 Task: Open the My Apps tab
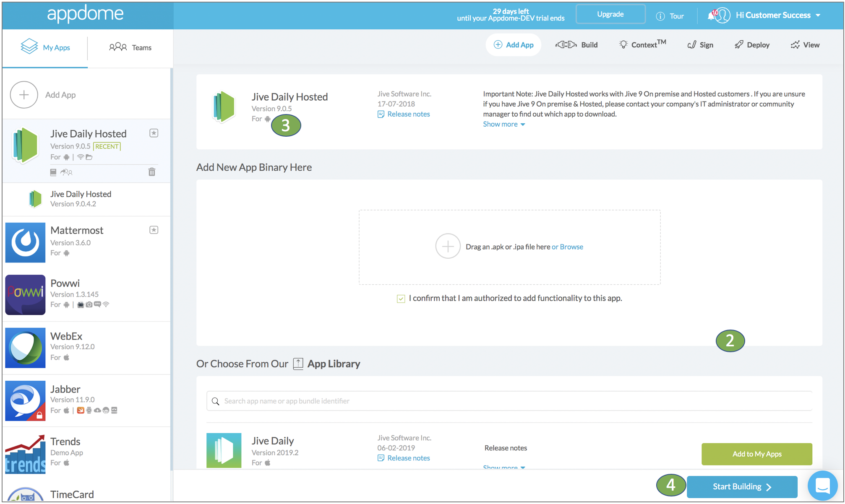point(45,47)
